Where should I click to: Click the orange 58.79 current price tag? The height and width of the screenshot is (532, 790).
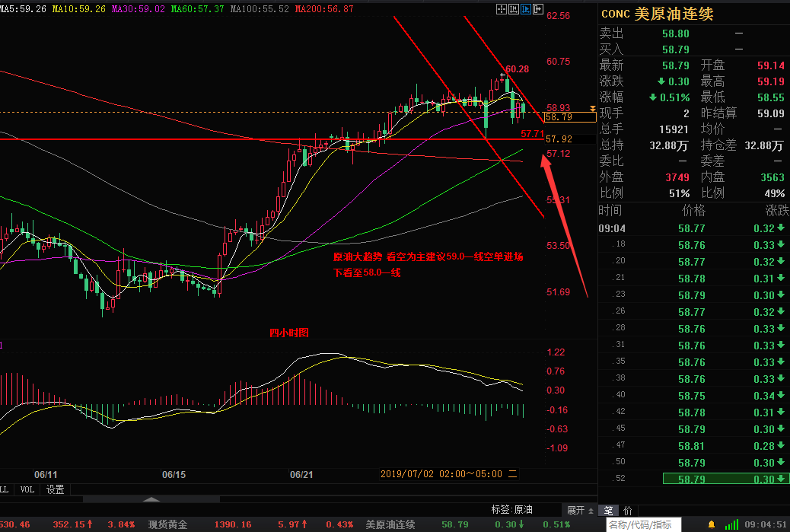[x=570, y=117]
